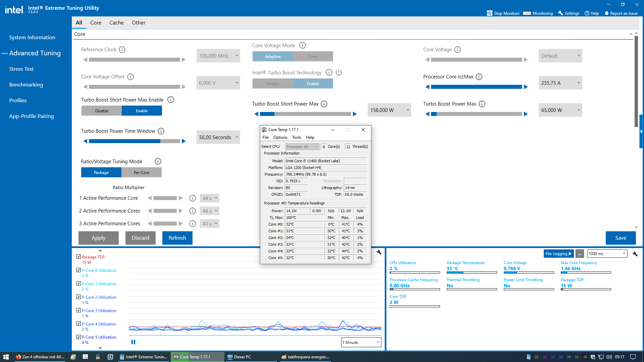This screenshot has width=644, height=362.
Task: Increase Processor Core IccMax with right arrow
Action: click(526, 87)
